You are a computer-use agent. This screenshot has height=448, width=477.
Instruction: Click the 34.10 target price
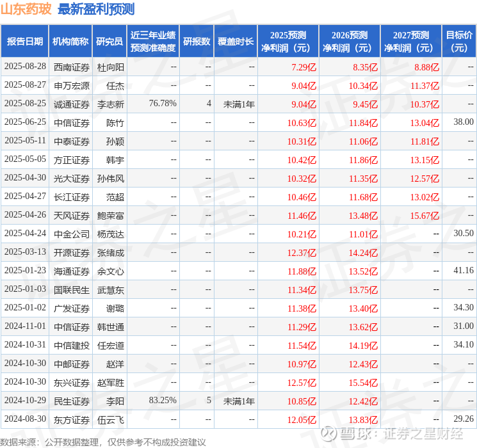464,344
